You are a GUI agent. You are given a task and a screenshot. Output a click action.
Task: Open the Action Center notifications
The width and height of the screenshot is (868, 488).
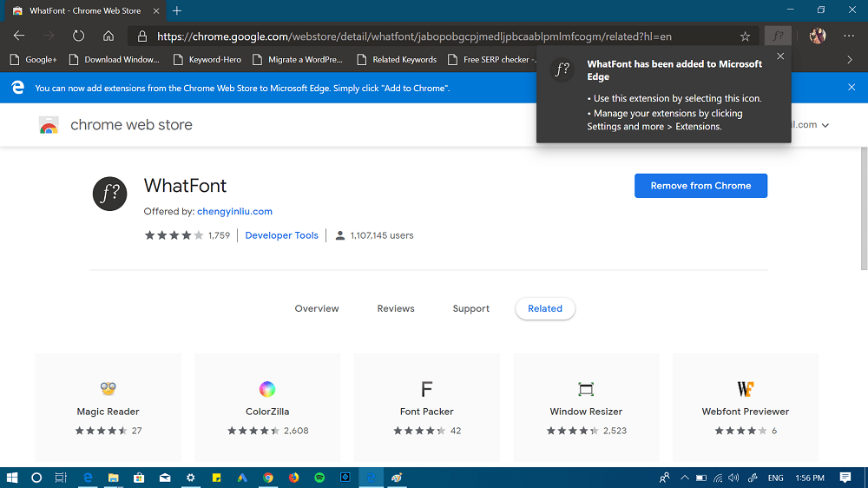(x=845, y=478)
